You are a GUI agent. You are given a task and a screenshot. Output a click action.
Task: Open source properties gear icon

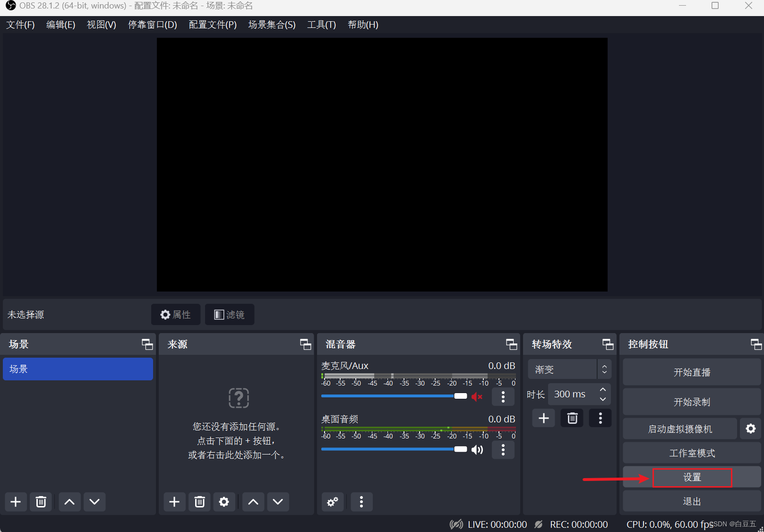pos(224,502)
